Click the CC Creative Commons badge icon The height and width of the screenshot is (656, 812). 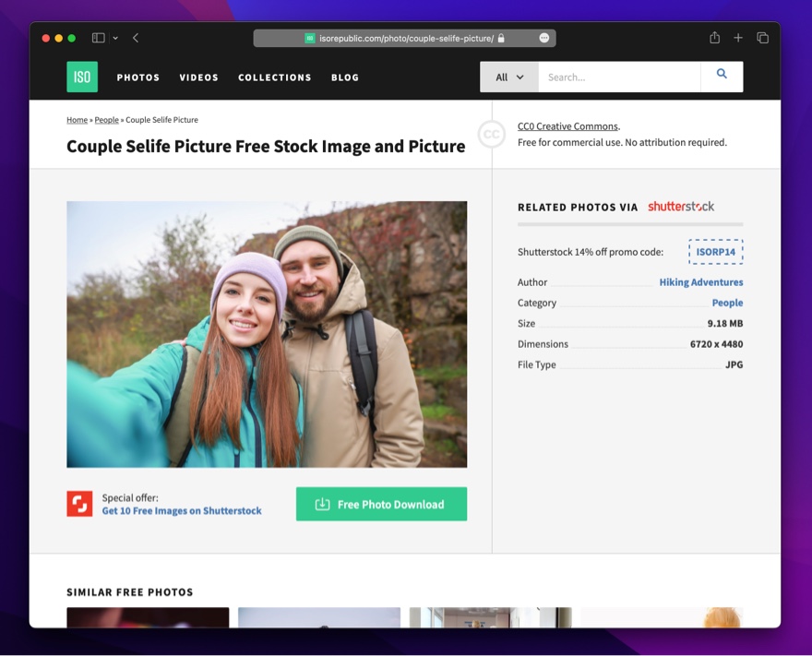[491, 135]
